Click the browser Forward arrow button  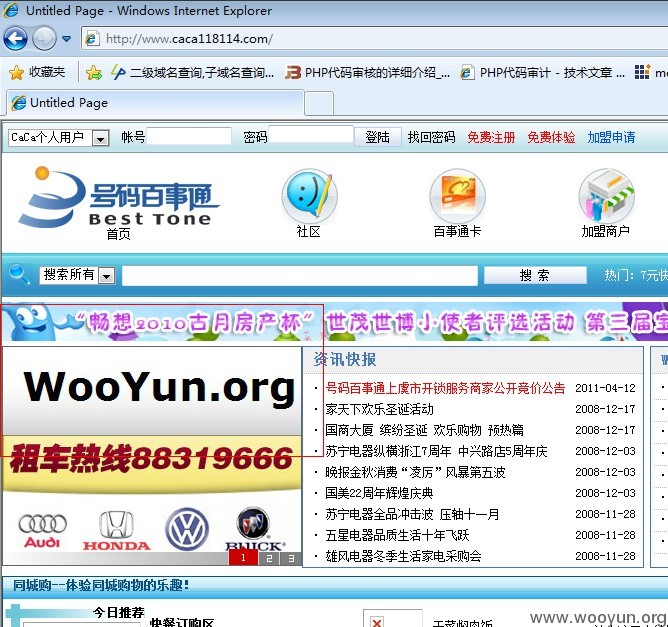click(x=45, y=39)
